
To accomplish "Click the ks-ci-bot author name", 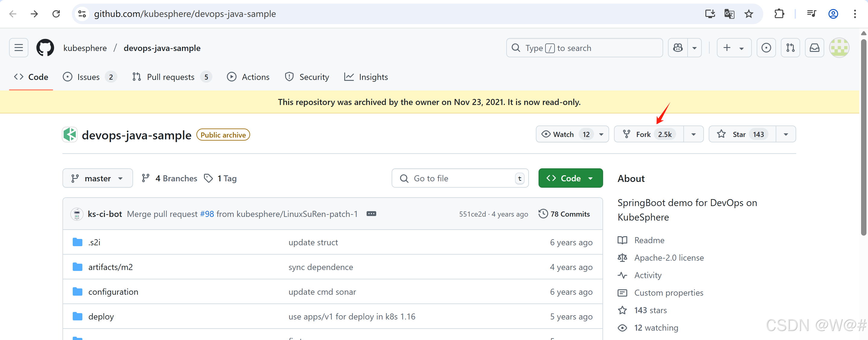I will 105,214.
